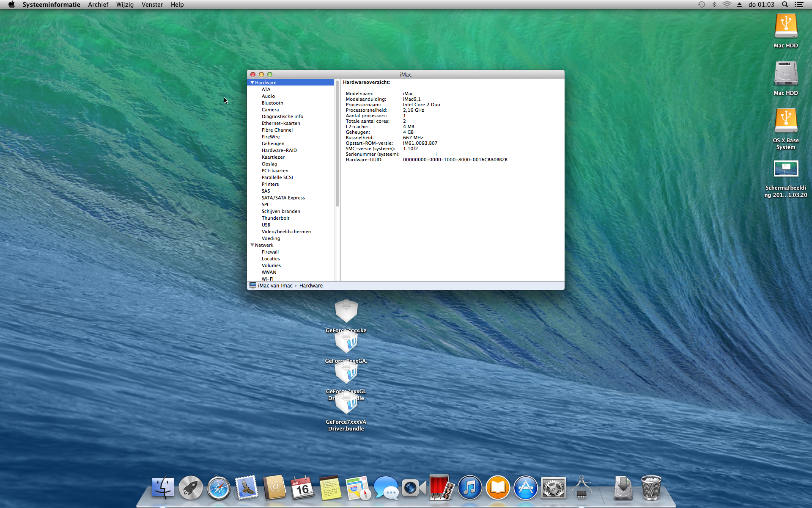Open System Preferences gear icon
Viewport: 812px width, 508px height.
coord(554,488)
